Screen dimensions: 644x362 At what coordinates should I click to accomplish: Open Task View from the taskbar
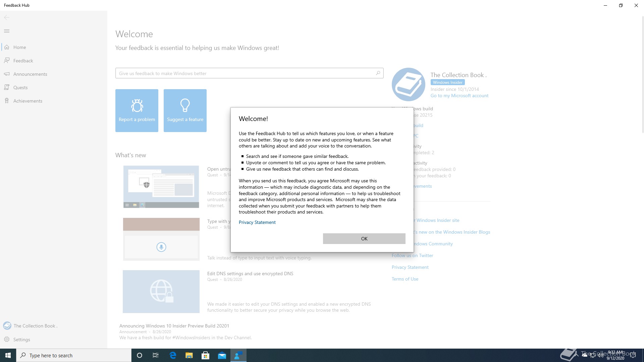(156, 355)
